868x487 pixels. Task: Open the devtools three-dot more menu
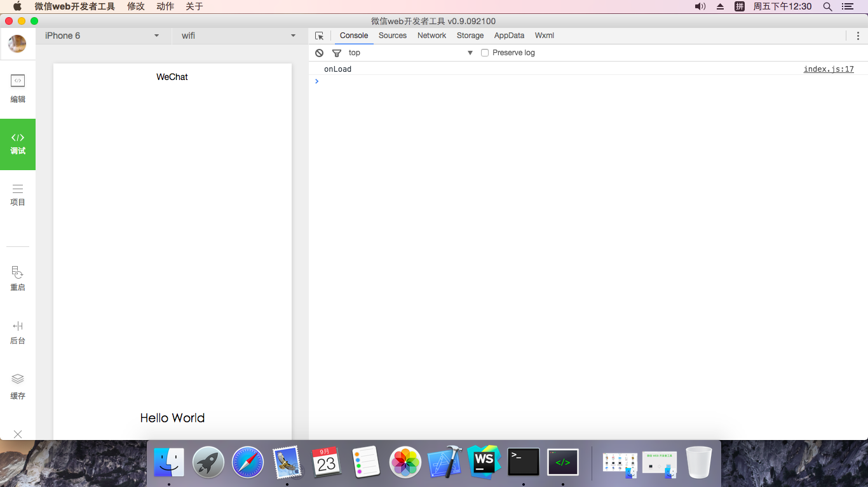(x=858, y=36)
